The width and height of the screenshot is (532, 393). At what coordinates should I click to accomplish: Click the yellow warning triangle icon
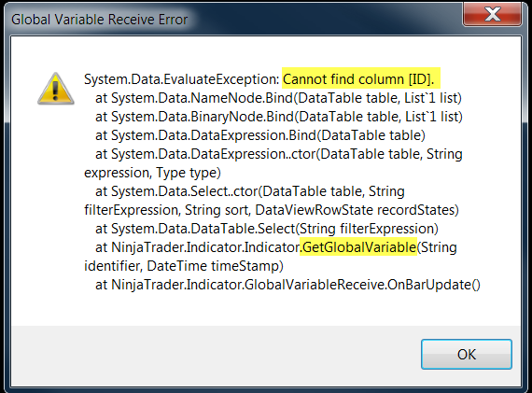point(56,89)
